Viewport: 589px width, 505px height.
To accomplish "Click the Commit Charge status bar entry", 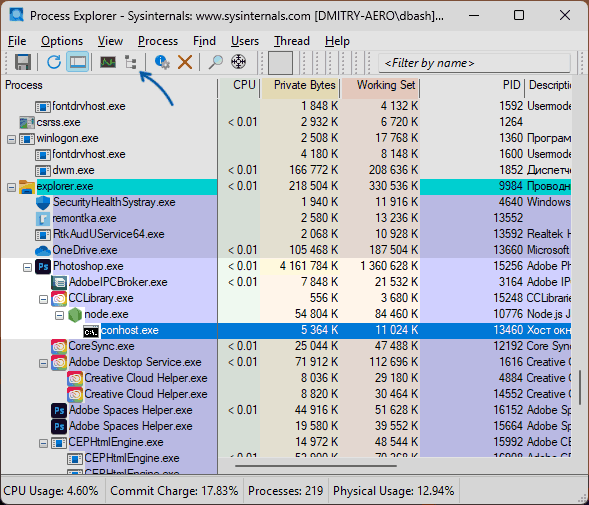I will point(174,491).
